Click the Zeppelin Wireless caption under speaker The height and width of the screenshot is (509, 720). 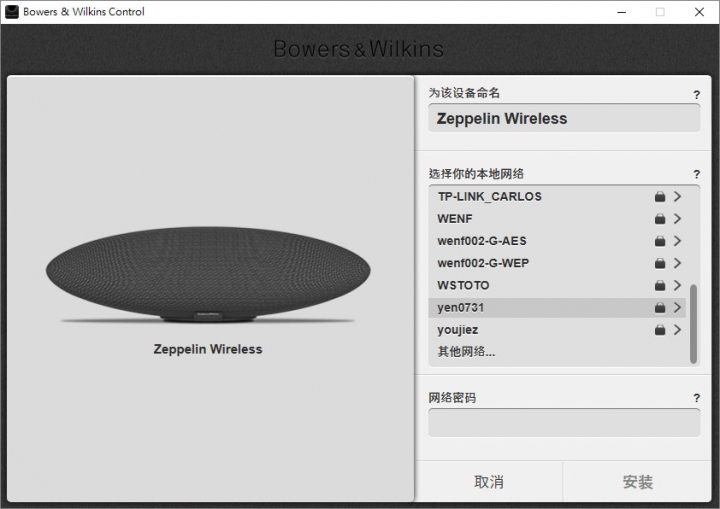(x=208, y=349)
